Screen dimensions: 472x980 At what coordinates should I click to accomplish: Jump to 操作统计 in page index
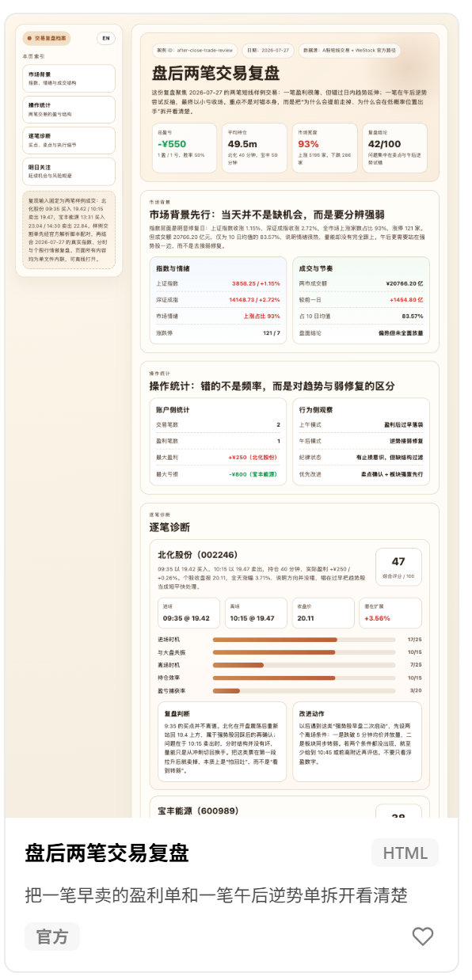[x=69, y=109]
